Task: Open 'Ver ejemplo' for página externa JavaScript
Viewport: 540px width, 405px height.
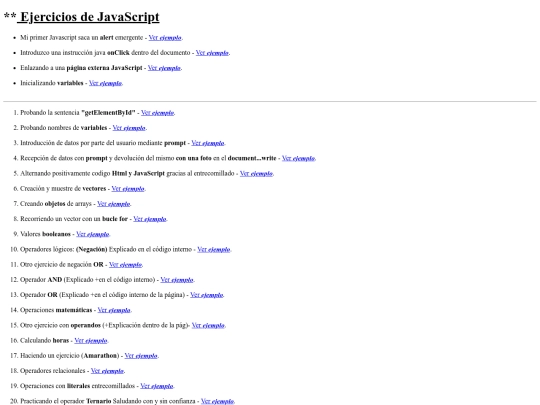Action: pos(164,68)
